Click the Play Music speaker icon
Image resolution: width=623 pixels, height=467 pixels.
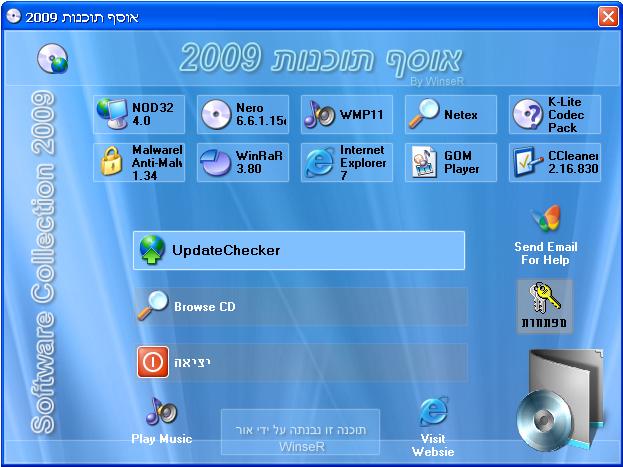click(x=161, y=412)
